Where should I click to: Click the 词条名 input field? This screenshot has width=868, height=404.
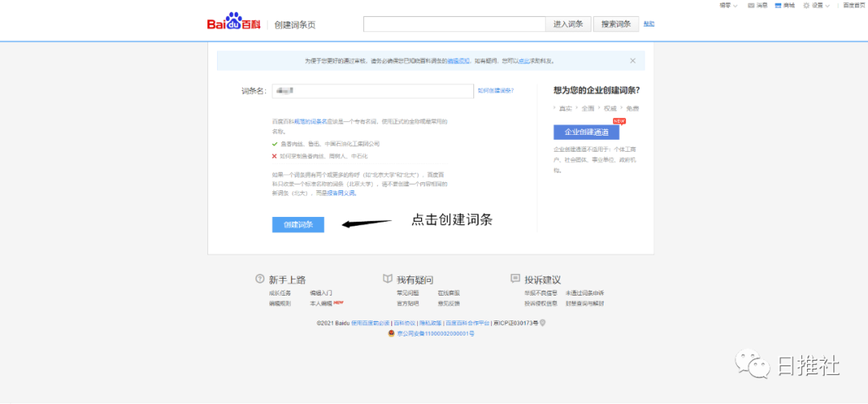coord(372,91)
